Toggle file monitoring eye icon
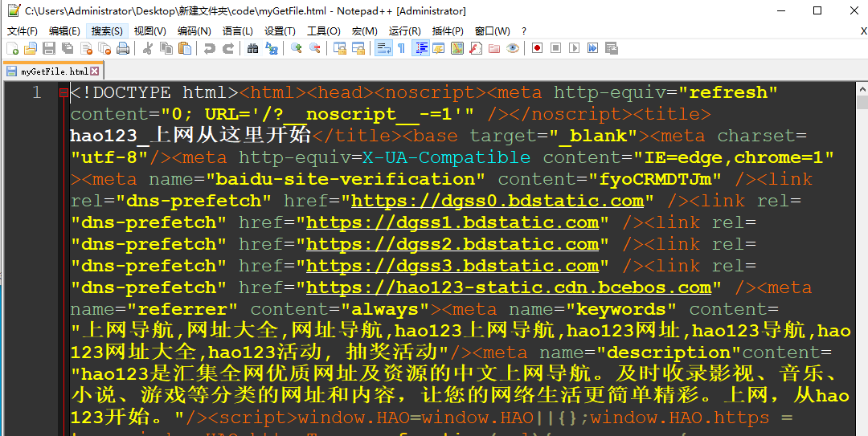 (x=513, y=48)
